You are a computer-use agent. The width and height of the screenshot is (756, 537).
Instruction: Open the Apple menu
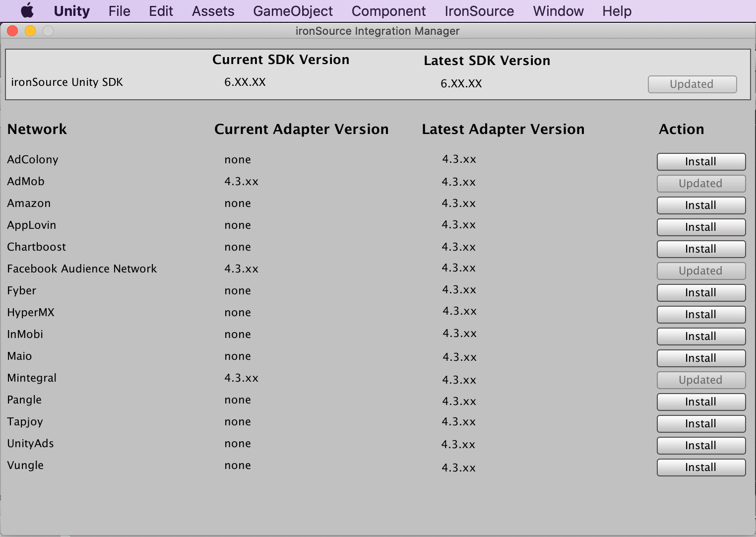click(x=28, y=10)
